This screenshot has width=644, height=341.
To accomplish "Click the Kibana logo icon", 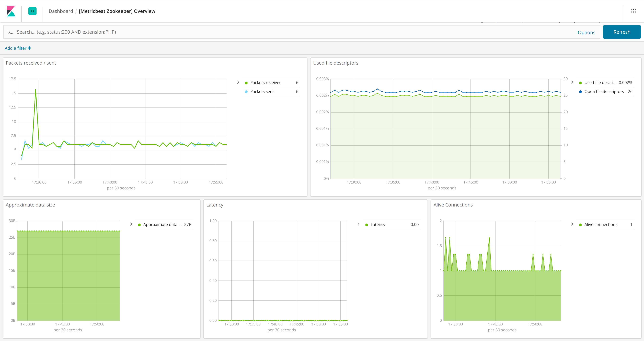I will [11, 11].
